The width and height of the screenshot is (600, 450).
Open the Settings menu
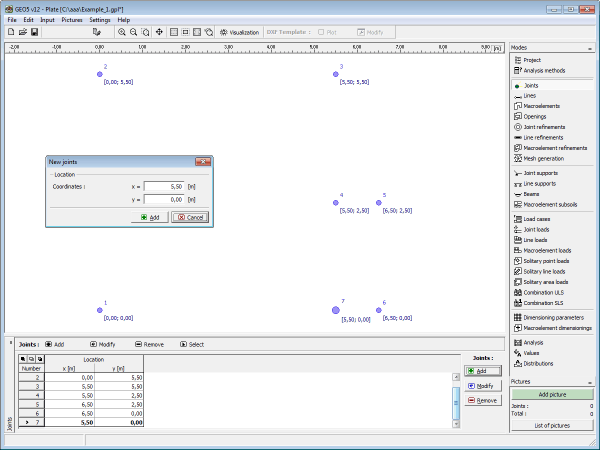coord(100,20)
